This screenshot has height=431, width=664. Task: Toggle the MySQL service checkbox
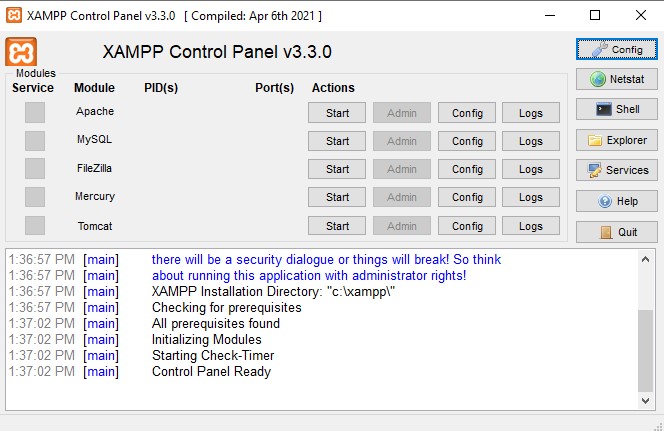[35, 141]
